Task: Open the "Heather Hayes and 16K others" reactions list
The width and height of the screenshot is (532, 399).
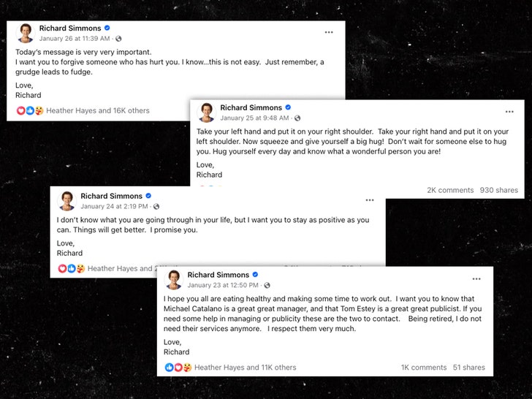Action: pos(98,111)
